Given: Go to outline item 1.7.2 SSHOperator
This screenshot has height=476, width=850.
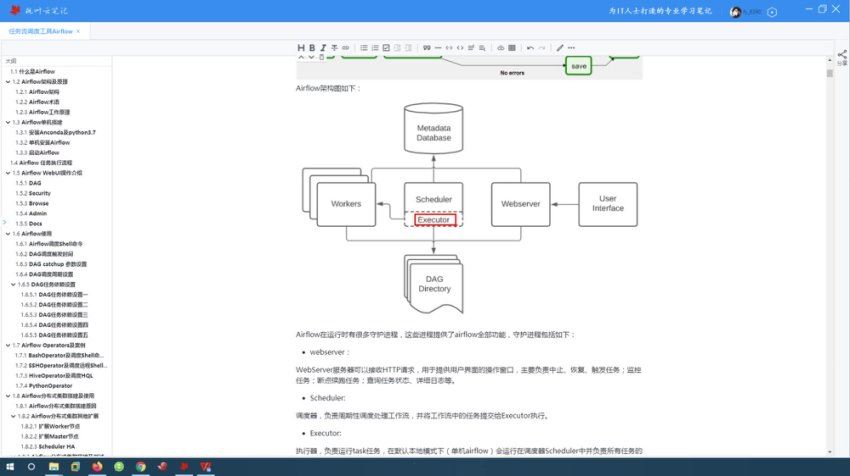Looking at the screenshot, I should click(61, 365).
